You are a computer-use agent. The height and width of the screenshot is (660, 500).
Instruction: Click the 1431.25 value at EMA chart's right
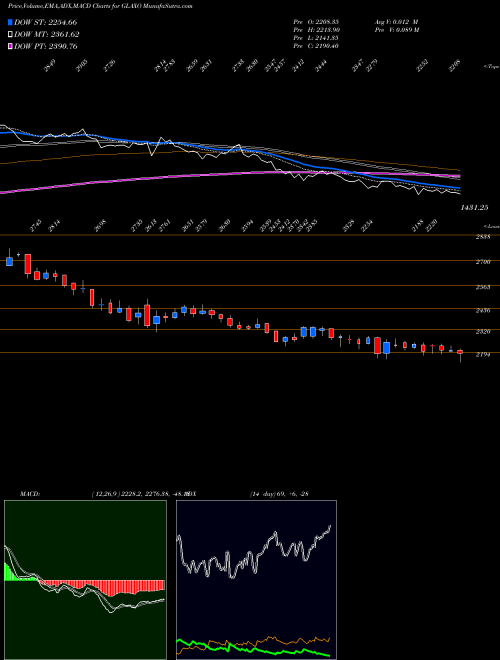(474, 207)
